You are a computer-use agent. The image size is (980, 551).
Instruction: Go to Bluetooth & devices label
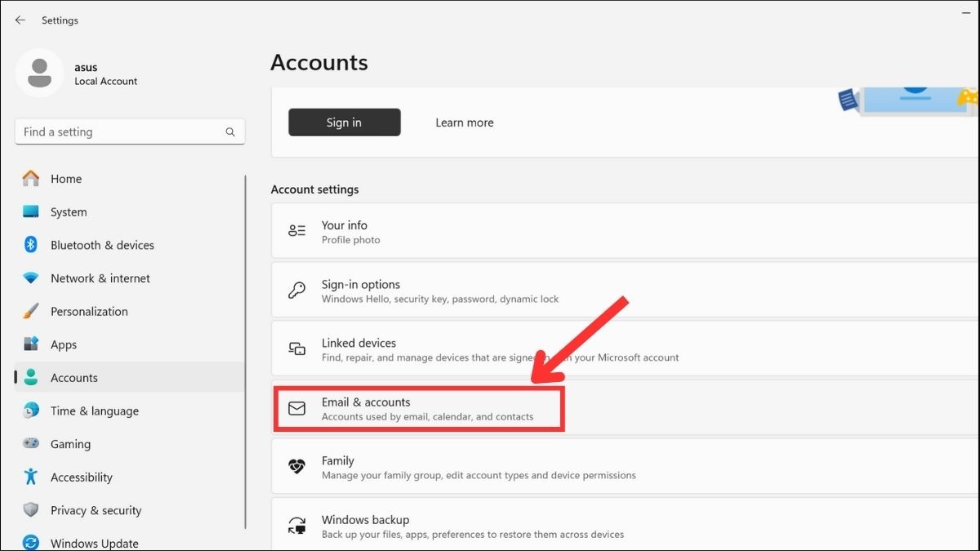tap(102, 245)
